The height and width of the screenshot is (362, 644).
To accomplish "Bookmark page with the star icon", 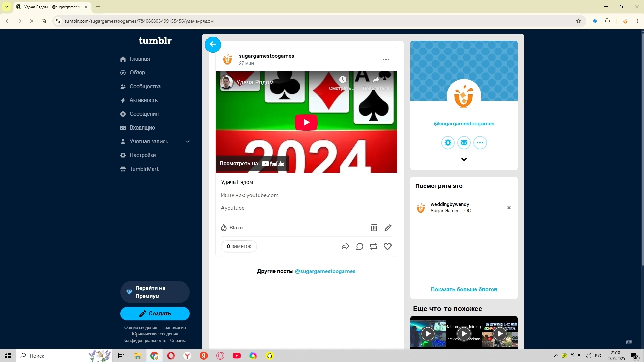I will click(x=578, y=21).
